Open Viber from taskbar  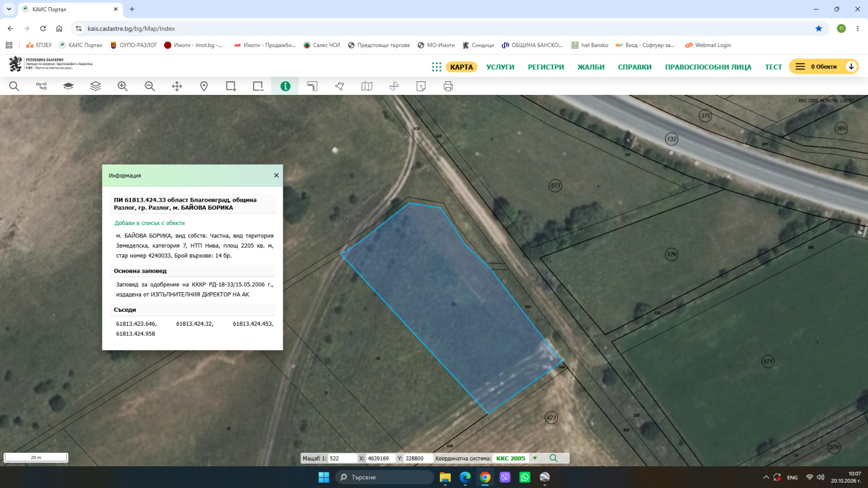(505, 477)
